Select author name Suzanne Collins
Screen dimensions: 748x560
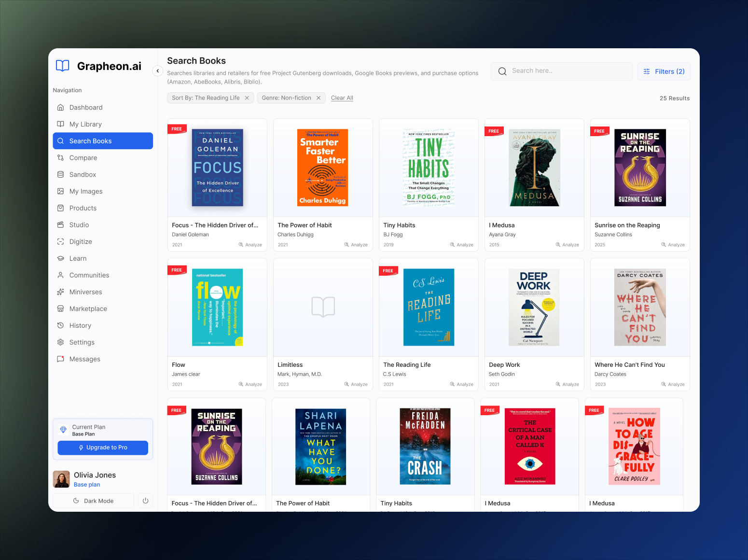[x=613, y=235]
